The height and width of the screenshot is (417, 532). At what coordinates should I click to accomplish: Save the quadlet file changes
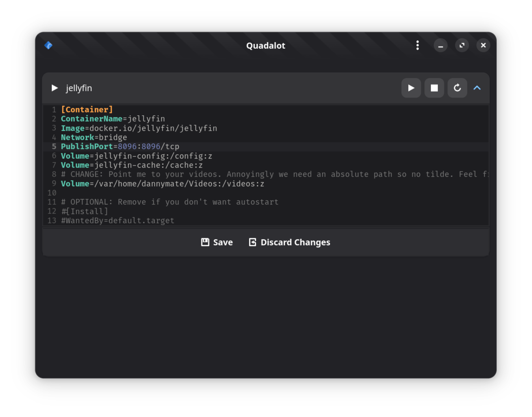click(x=217, y=242)
